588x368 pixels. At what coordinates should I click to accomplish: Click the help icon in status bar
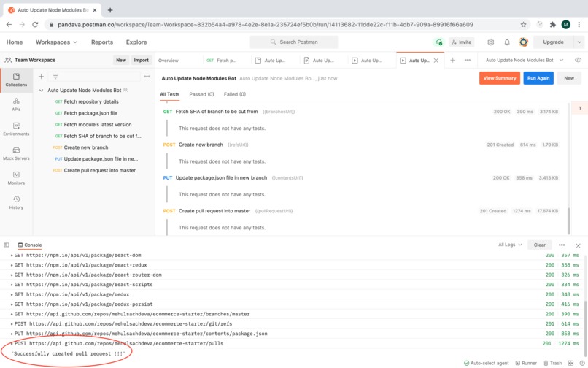[x=582, y=363]
